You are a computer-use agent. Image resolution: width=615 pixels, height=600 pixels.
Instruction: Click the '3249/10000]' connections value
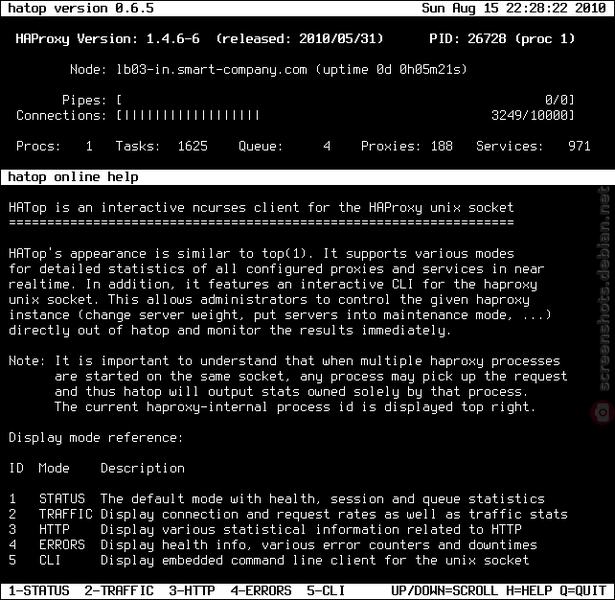(533, 115)
